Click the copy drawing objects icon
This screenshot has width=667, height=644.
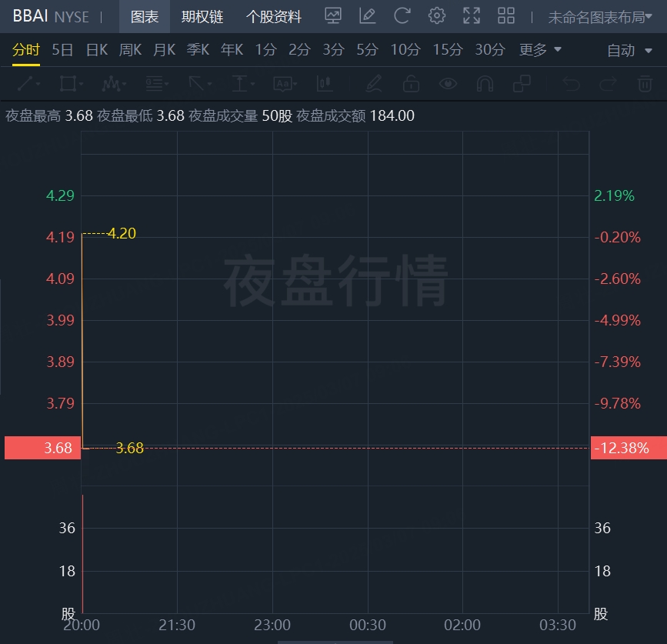(522, 84)
